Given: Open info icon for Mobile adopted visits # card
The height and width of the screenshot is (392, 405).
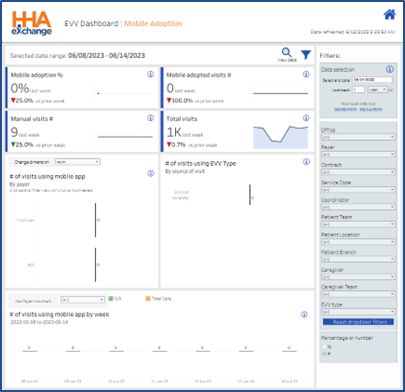Looking at the screenshot, I should pos(306,74).
